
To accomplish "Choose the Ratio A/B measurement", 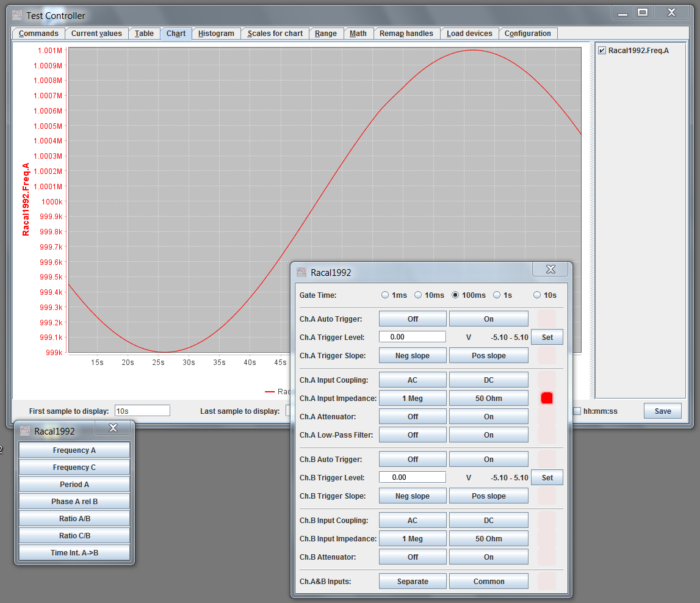I will pyautogui.click(x=74, y=518).
